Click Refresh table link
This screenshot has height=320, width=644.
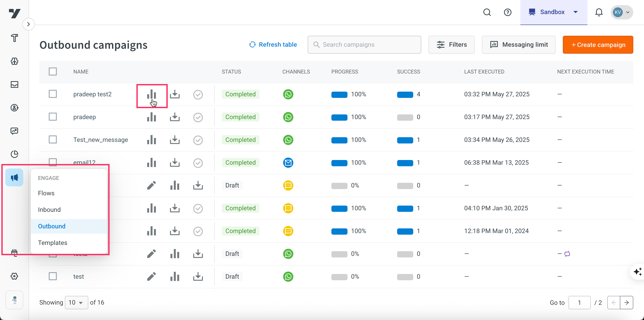tap(273, 44)
